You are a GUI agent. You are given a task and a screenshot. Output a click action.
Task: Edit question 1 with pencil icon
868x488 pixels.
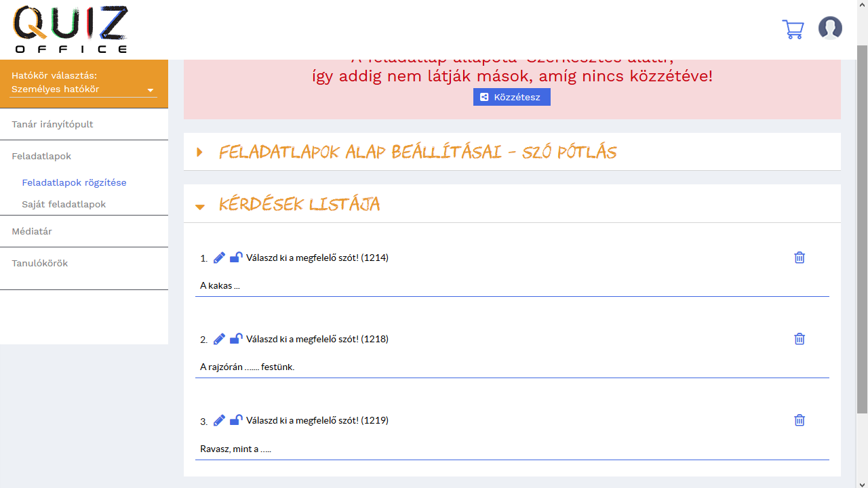(x=219, y=258)
